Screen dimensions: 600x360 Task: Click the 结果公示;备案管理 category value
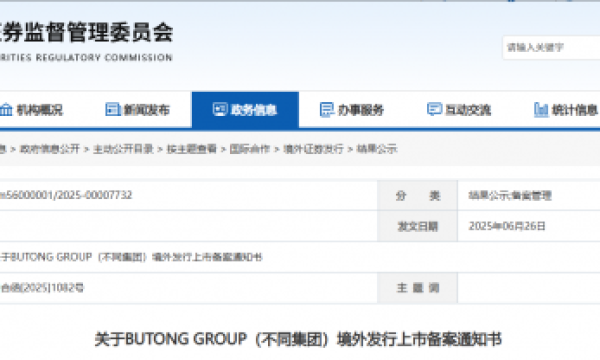click(x=510, y=195)
